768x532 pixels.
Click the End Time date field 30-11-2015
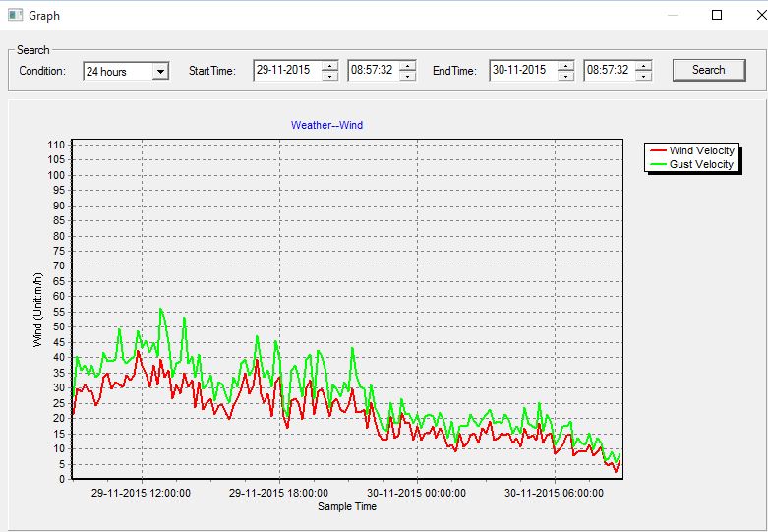coord(523,70)
